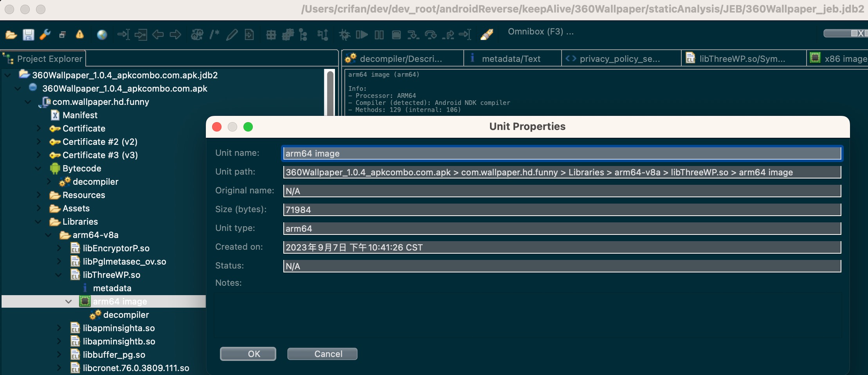Cancel the Unit Properties dialog
868x375 pixels.
tap(322, 354)
